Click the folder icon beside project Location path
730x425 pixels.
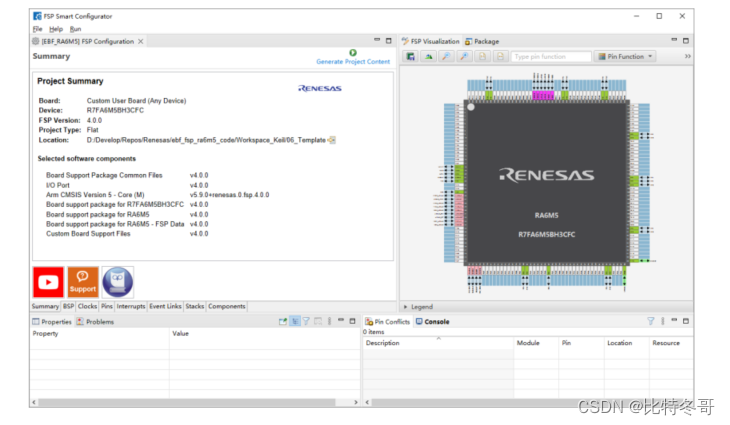coord(331,140)
